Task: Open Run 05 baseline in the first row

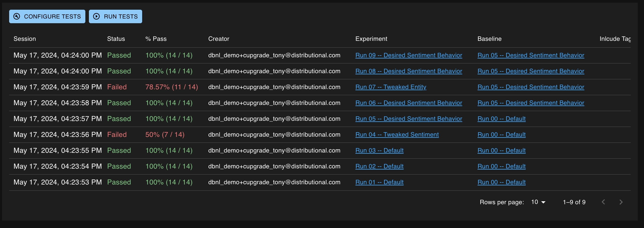Action: 530,55
